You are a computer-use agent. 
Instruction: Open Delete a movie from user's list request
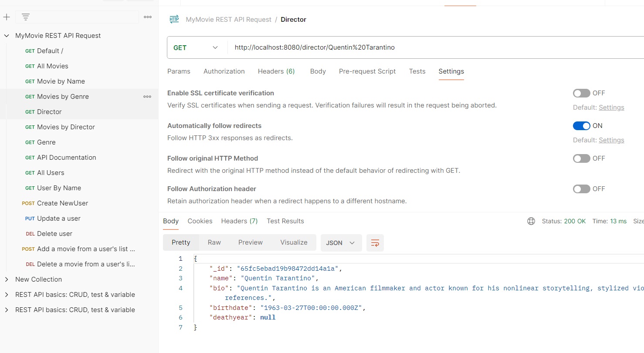86,264
